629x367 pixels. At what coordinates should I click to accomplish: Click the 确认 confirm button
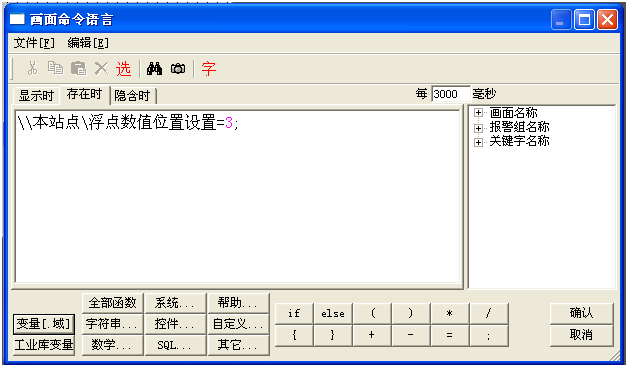pos(582,313)
